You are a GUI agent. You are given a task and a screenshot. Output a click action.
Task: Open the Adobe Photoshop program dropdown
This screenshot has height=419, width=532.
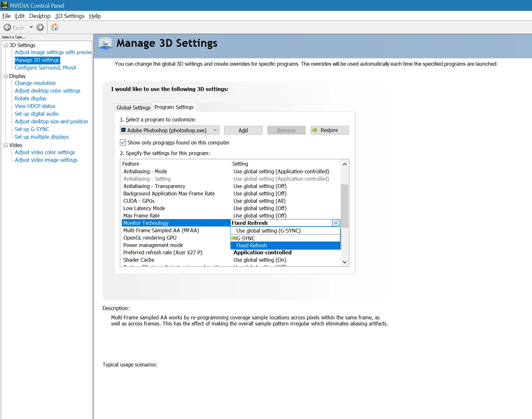pos(170,130)
